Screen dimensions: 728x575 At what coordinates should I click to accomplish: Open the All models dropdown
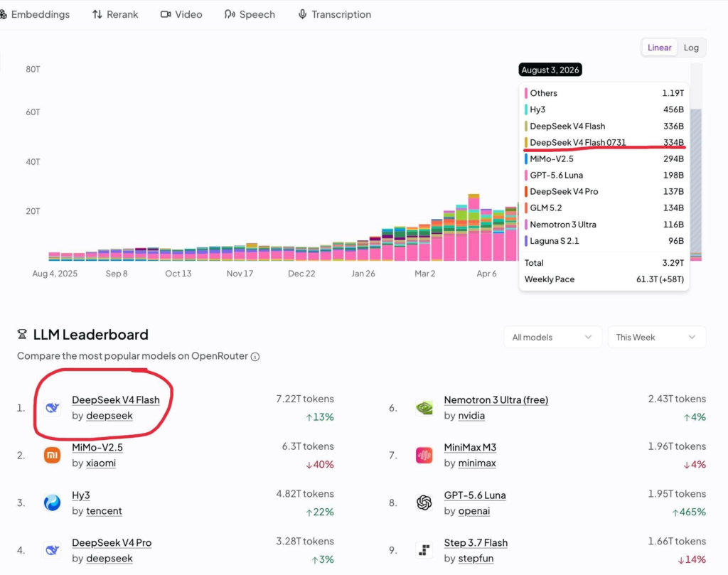(552, 337)
